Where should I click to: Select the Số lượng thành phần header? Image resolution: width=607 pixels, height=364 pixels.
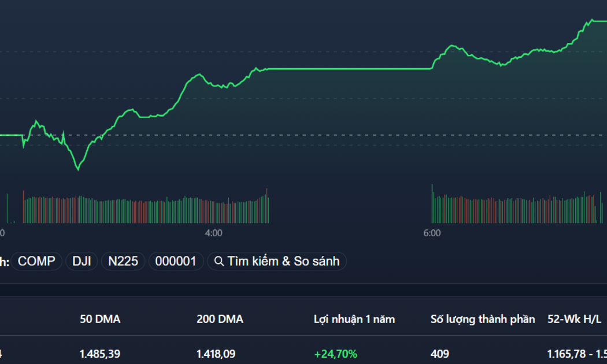click(x=483, y=319)
